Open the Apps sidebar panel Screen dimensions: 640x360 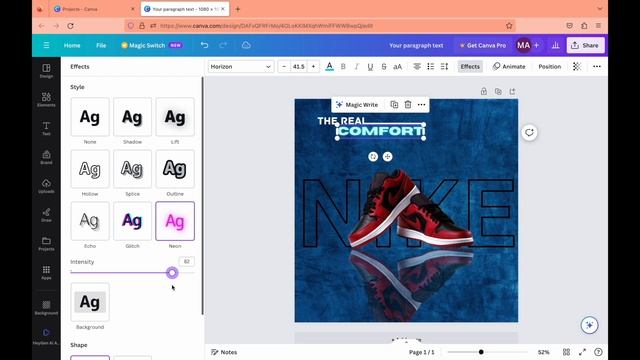click(46, 272)
